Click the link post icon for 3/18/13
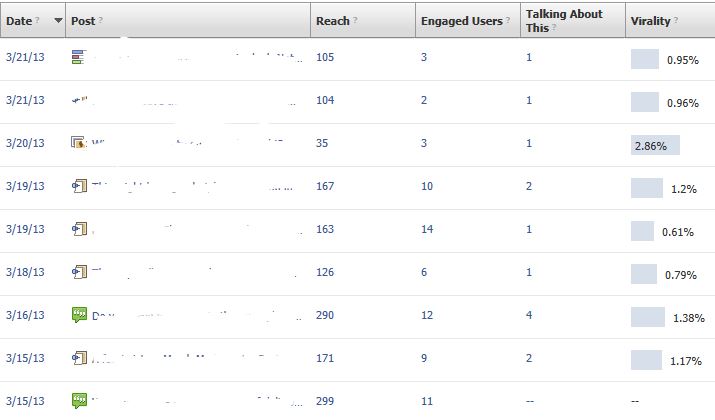 pos(79,272)
